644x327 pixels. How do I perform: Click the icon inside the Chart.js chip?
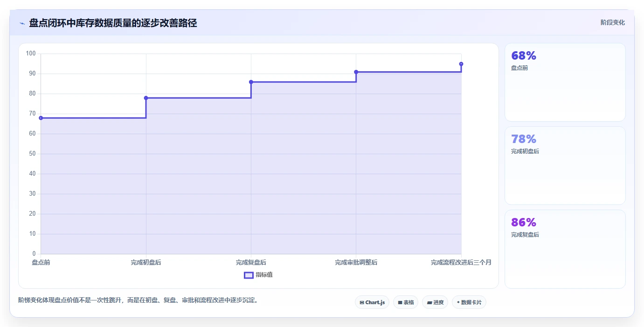(x=362, y=303)
